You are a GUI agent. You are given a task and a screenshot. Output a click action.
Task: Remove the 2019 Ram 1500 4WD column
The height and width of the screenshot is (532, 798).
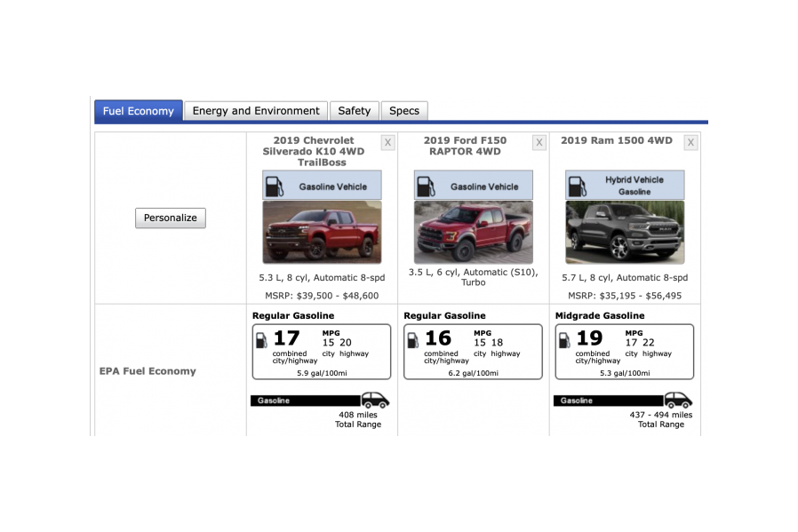pos(690,142)
